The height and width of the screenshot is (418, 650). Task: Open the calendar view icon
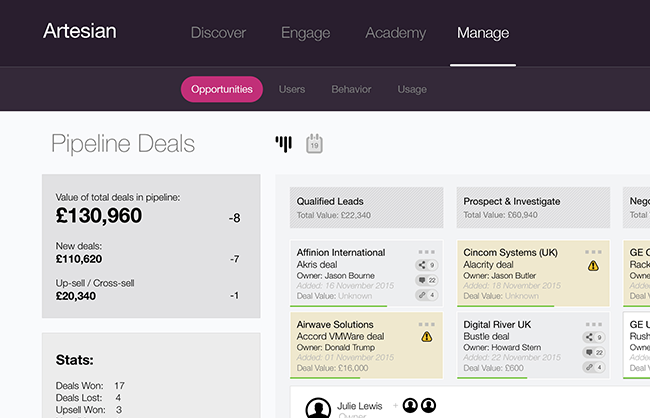click(314, 144)
